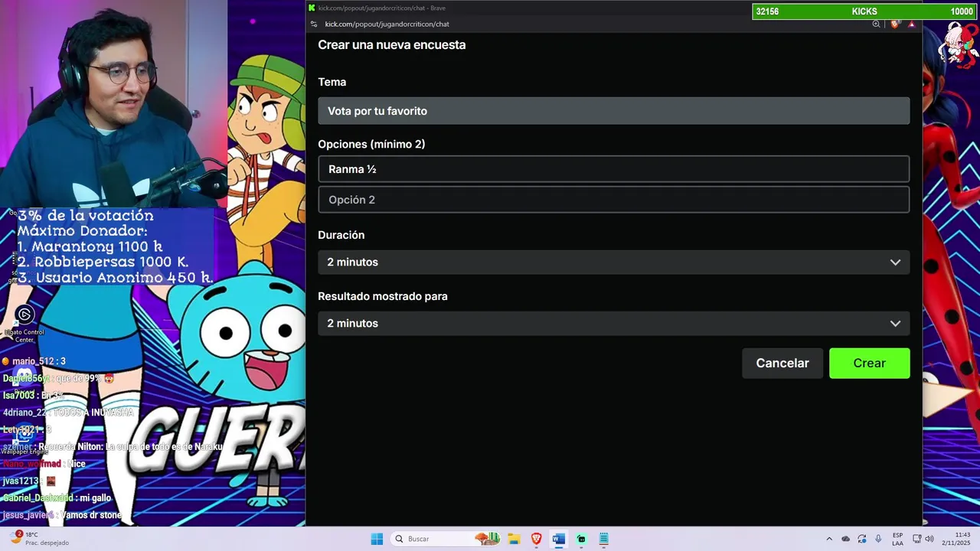Click the 'Opciones (mínimo 2)' label
Viewport: 980px width, 551px height.
[371, 144]
